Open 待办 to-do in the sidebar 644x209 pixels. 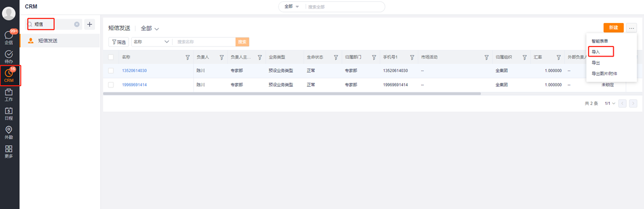[x=8, y=57]
